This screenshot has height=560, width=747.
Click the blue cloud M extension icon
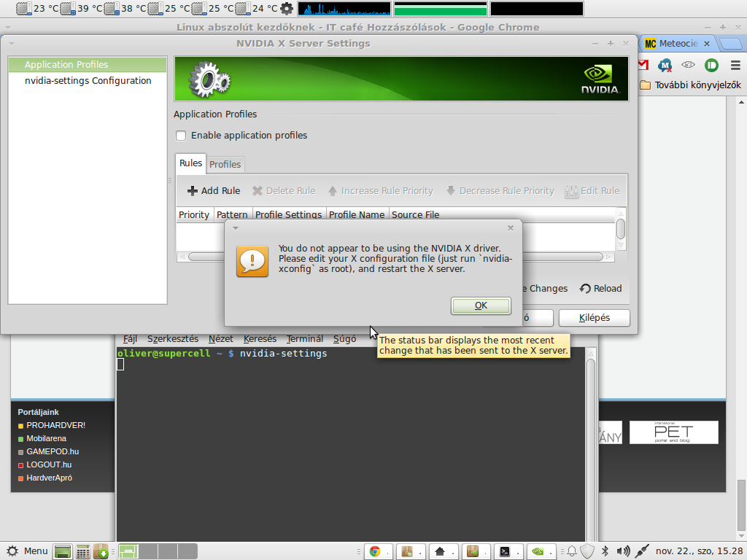[x=665, y=65]
